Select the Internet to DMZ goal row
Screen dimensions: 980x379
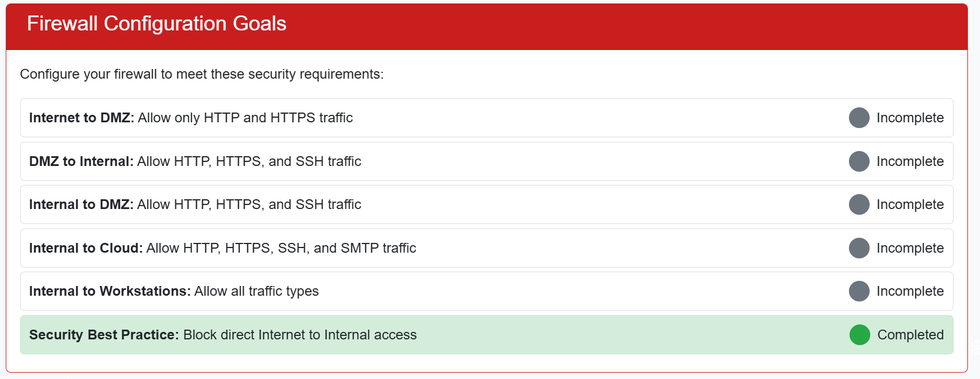coord(486,118)
